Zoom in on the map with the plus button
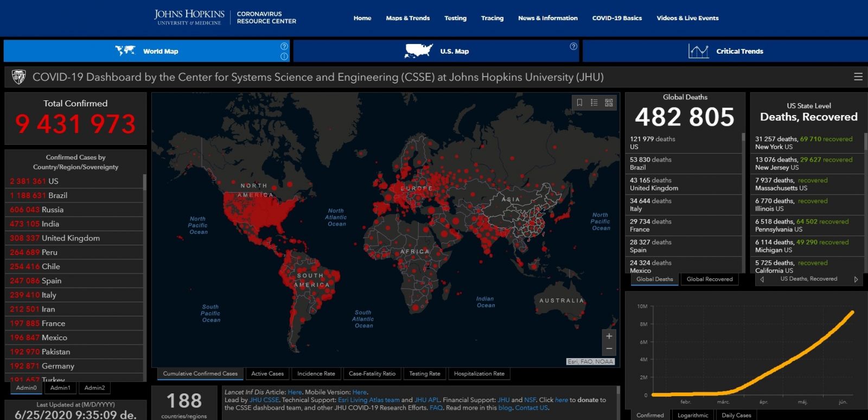 pyautogui.click(x=609, y=336)
